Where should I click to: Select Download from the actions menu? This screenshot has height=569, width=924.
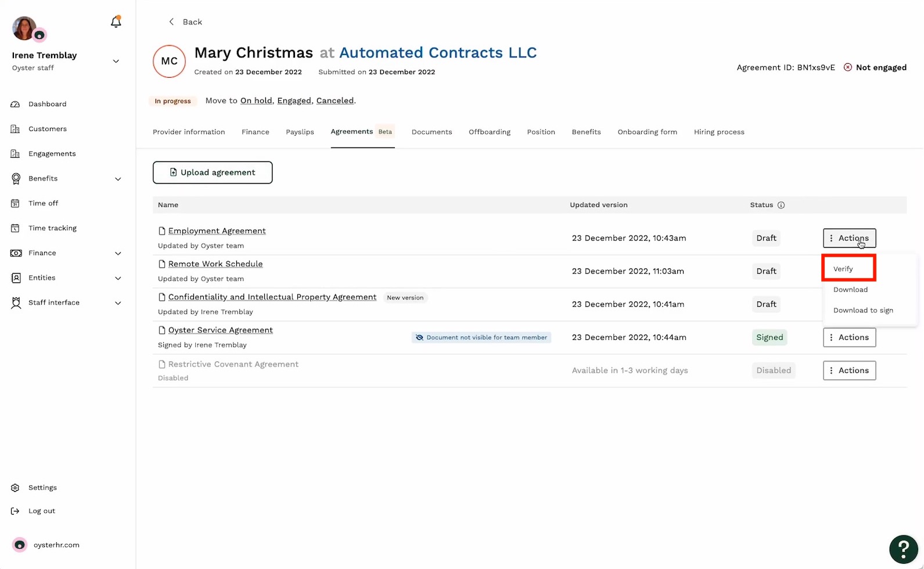[x=850, y=290]
